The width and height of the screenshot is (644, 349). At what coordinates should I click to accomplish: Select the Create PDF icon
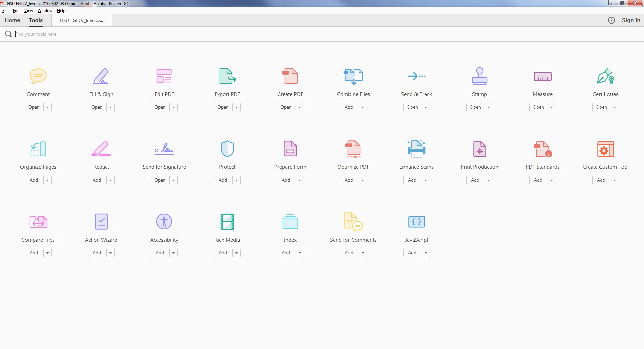[x=290, y=76]
